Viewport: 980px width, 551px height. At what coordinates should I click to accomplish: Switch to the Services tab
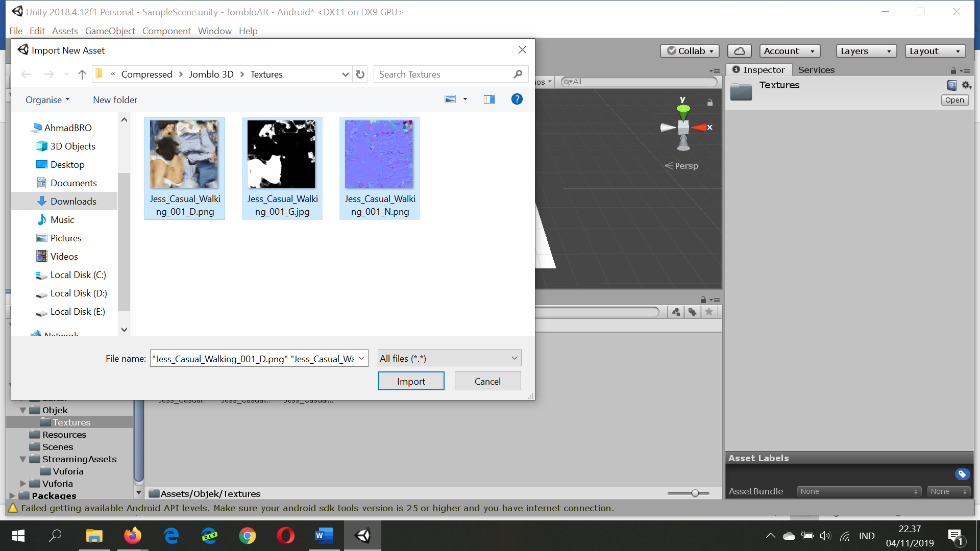pos(816,70)
